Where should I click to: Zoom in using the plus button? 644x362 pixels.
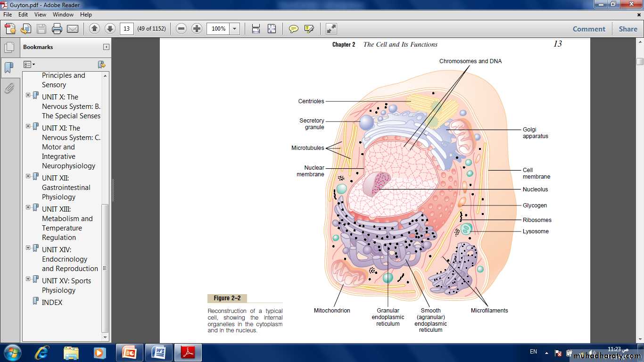[x=197, y=29]
